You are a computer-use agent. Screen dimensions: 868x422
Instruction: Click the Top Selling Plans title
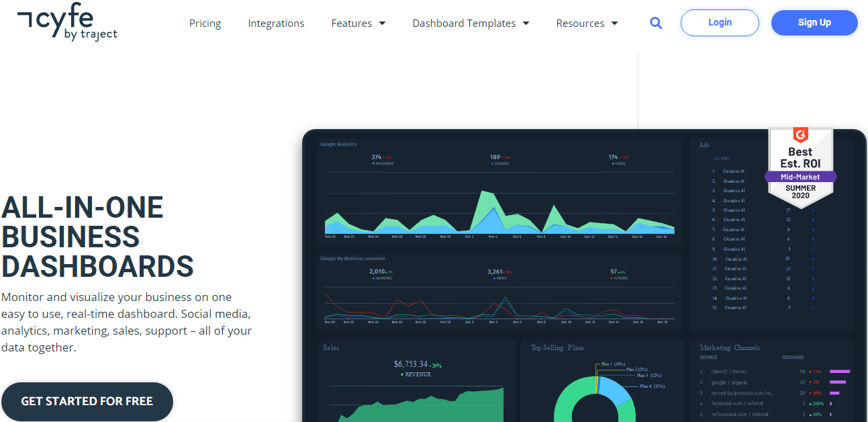(557, 348)
